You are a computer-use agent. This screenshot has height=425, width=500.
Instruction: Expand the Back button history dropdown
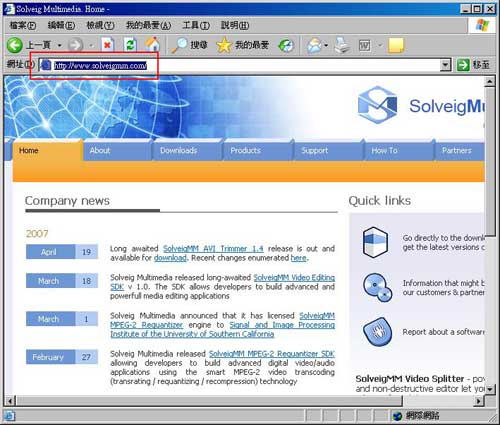59,45
